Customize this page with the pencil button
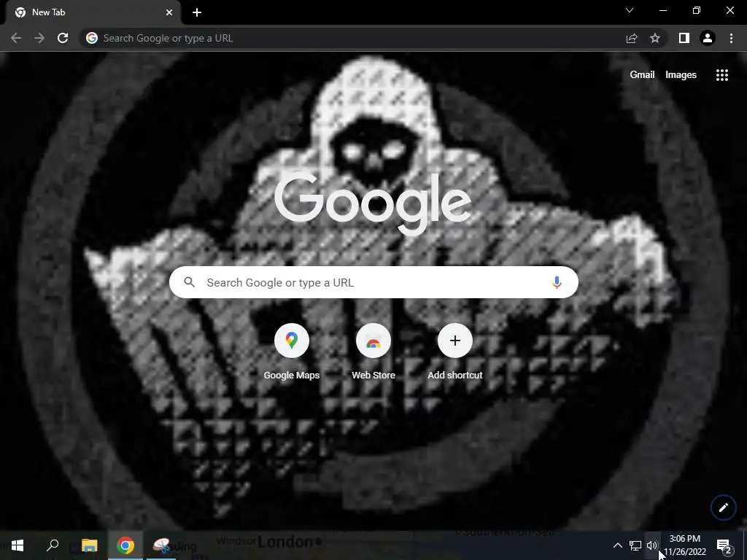Viewport: 747px width, 560px height. coord(723,507)
